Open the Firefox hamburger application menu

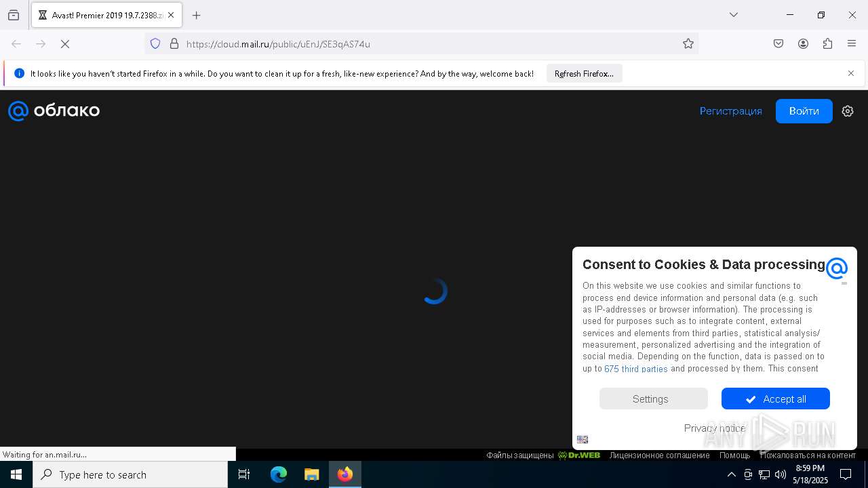[852, 44]
